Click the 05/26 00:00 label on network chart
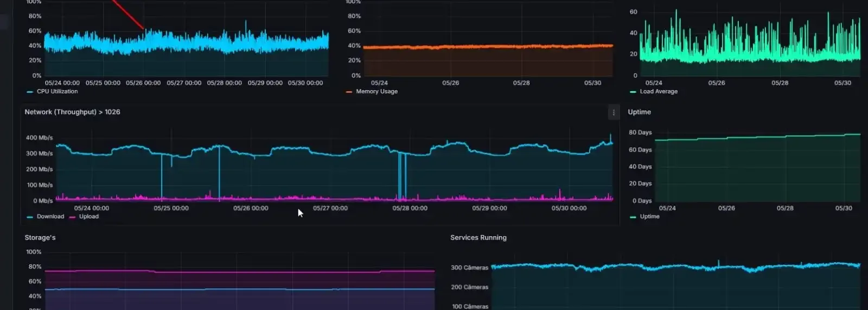The width and height of the screenshot is (868, 310). [x=251, y=208]
